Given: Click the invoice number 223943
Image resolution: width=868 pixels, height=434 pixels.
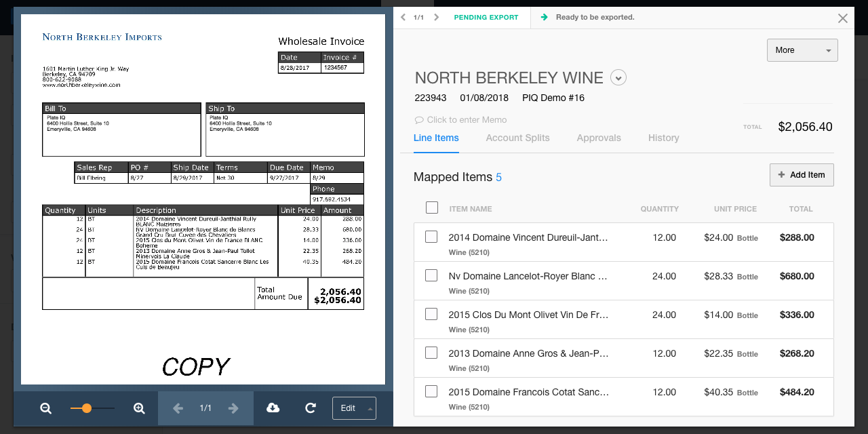Looking at the screenshot, I should click(x=431, y=98).
